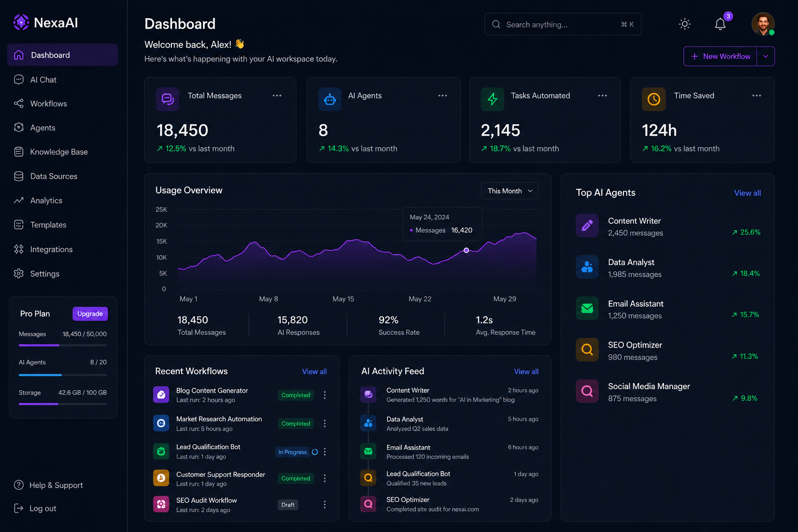Click the May 24 chart data point
The image size is (798, 532).
pos(467,250)
